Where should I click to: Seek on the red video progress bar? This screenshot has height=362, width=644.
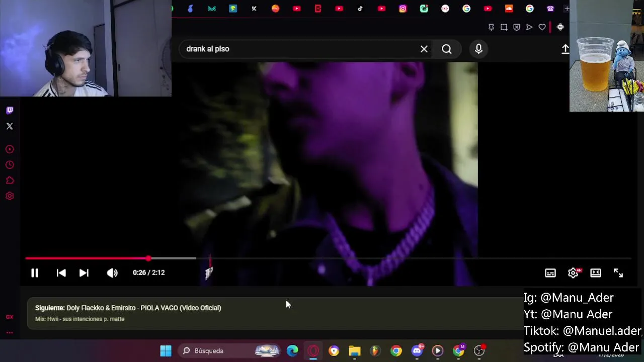[x=327, y=258]
